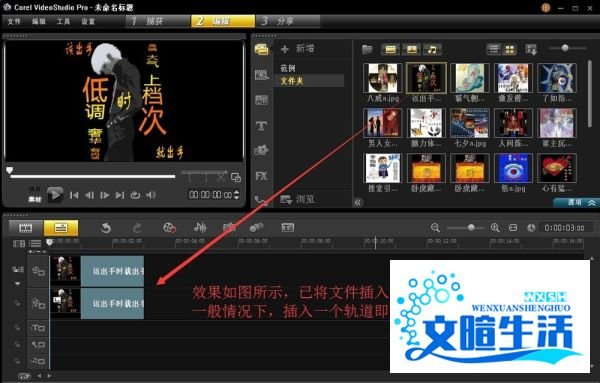Zoom in the timeline
The width and height of the screenshot is (600, 383).
tap(495, 228)
